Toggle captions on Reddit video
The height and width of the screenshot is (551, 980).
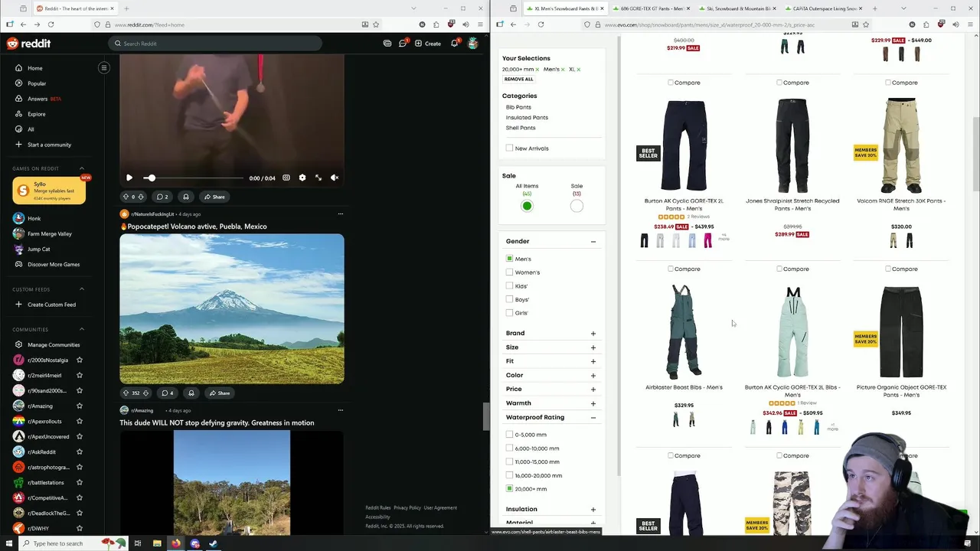coord(286,178)
